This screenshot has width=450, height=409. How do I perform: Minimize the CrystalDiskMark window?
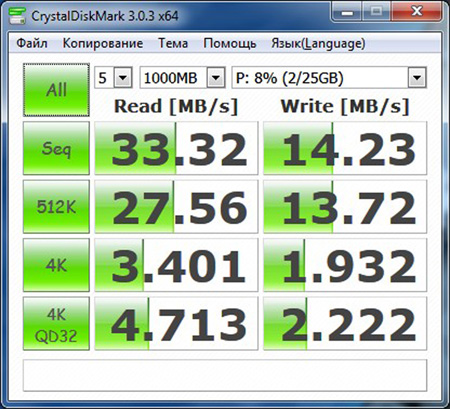coord(347,12)
